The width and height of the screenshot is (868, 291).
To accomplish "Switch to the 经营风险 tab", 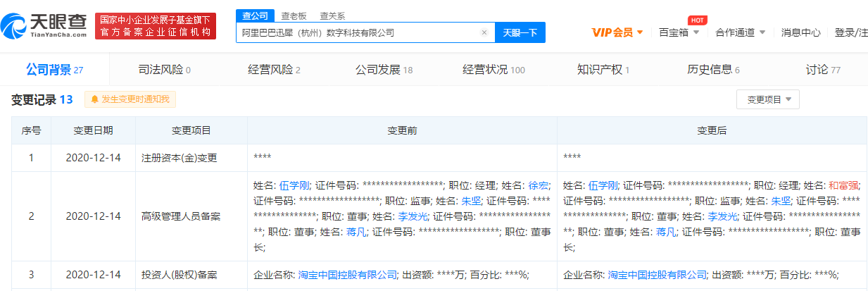I will (274, 70).
